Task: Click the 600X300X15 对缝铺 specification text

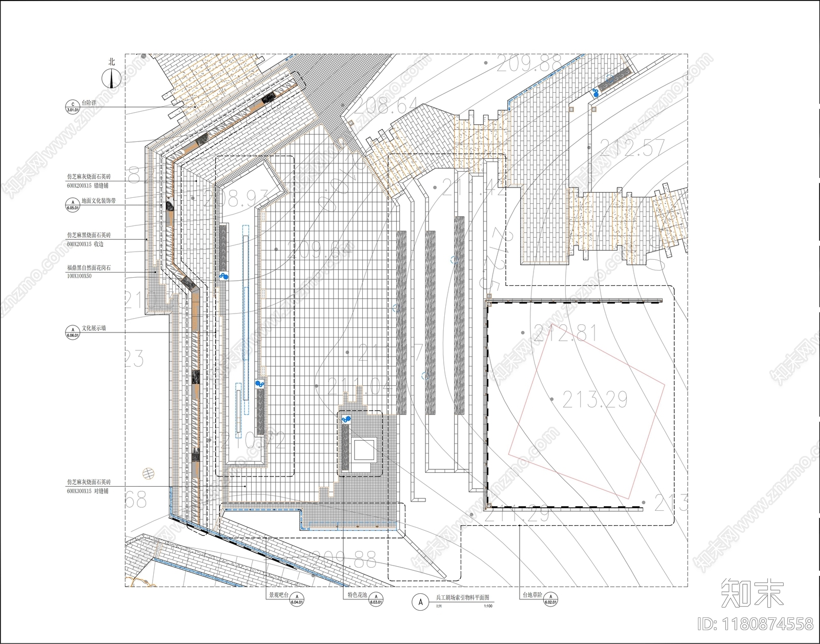Action: pos(88,491)
